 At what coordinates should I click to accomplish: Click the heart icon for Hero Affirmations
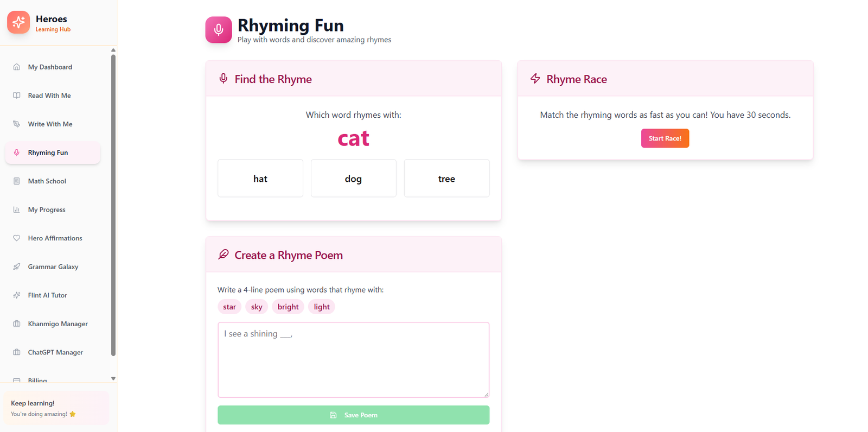tap(17, 238)
